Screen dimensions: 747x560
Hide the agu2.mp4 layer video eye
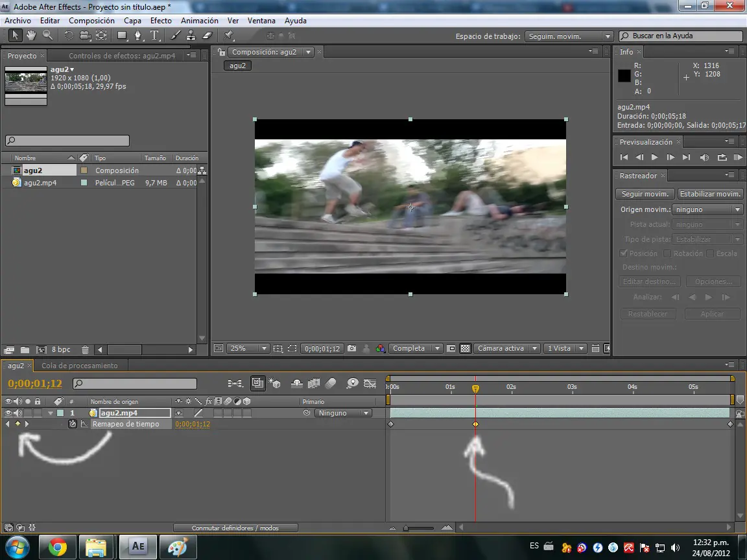(8, 413)
